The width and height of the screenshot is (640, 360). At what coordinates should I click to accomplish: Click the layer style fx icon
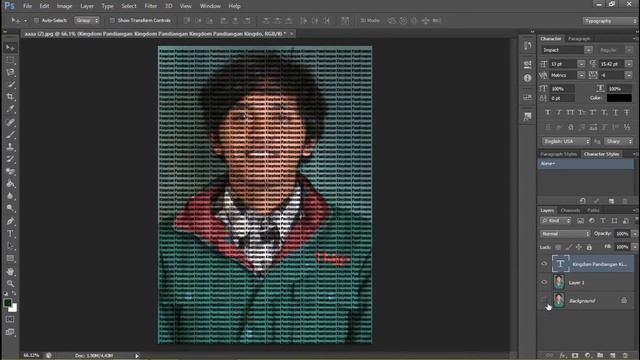click(563, 356)
